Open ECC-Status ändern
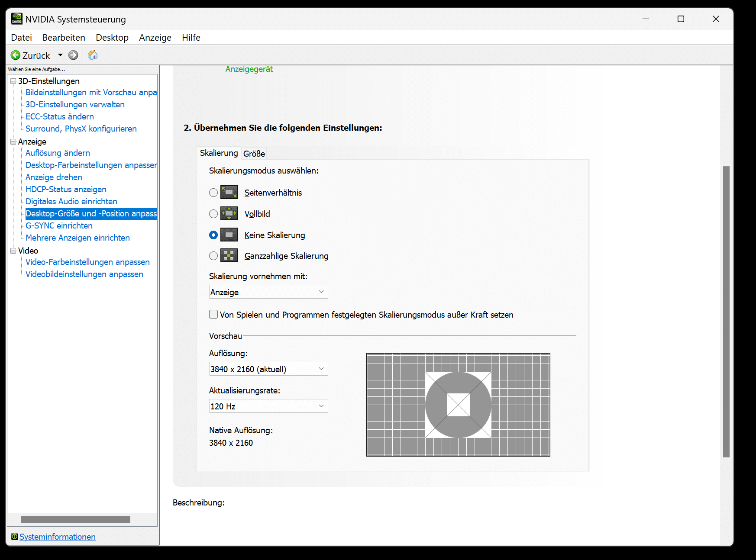Viewport: 756px width, 560px height. (x=60, y=116)
